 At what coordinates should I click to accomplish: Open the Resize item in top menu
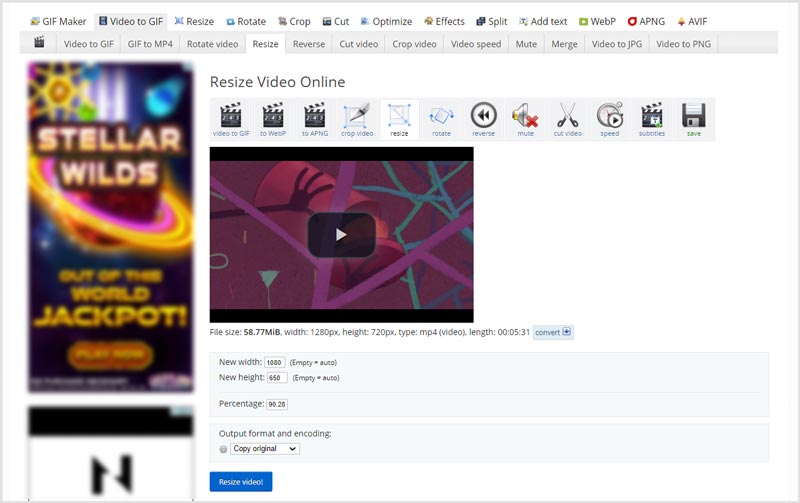coord(194,21)
